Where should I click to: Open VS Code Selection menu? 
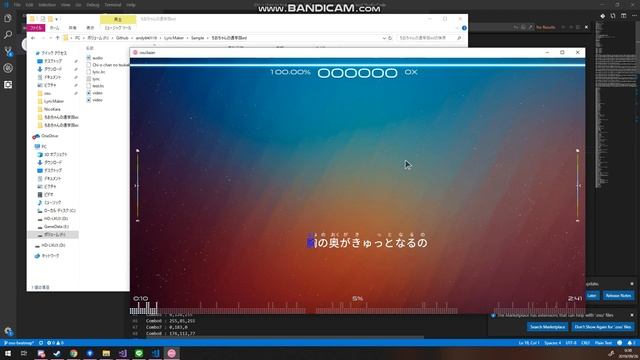[47, 5]
